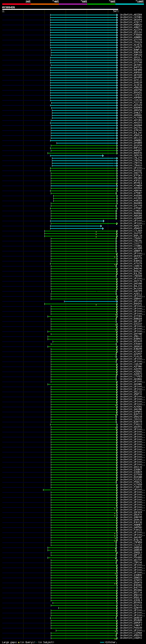Select hit label UniRef100_P39872
The height and width of the screenshot is (644, 146).
click(131, 487)
